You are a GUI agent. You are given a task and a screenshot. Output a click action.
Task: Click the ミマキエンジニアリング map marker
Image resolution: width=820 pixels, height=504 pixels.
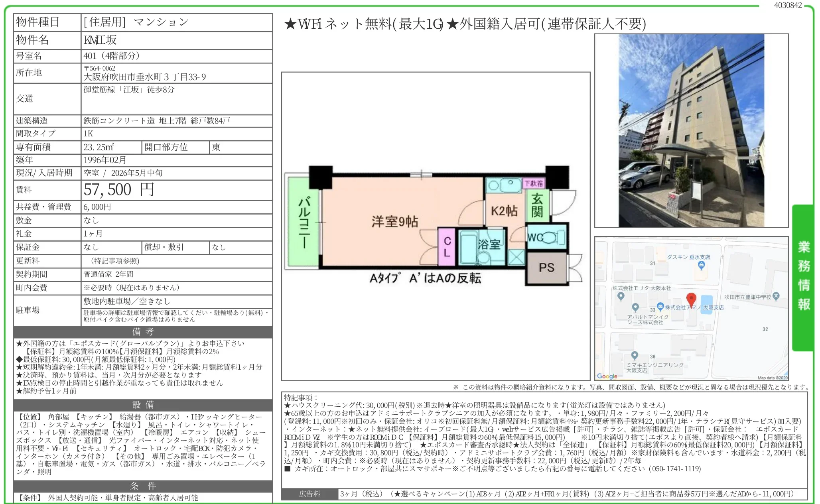pos(635,355)
